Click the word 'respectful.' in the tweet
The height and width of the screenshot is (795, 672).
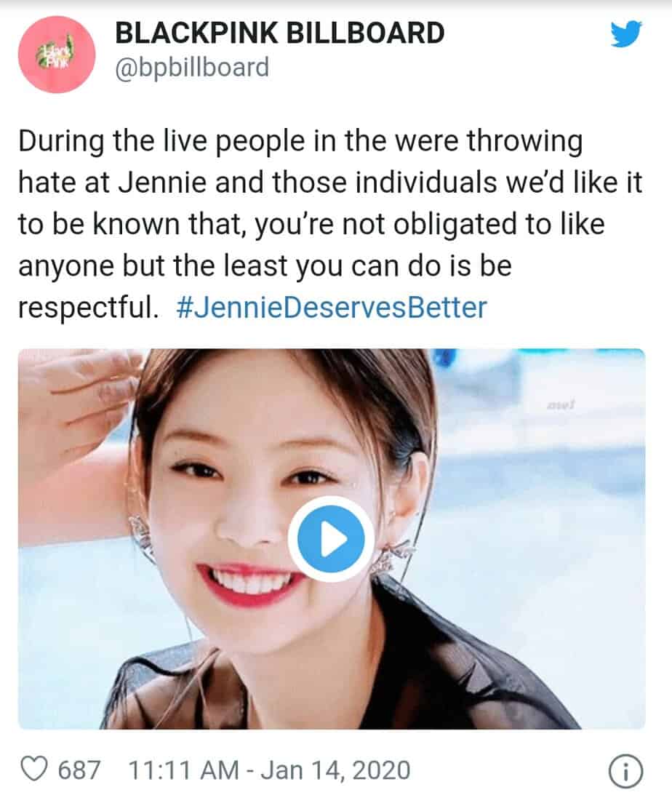[x=89, y=307]
